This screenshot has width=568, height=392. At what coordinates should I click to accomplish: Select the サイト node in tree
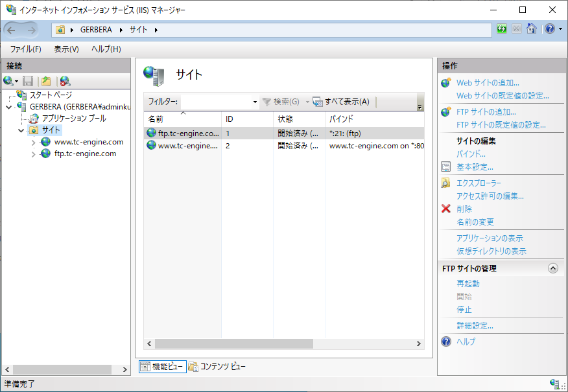[51, 130]
